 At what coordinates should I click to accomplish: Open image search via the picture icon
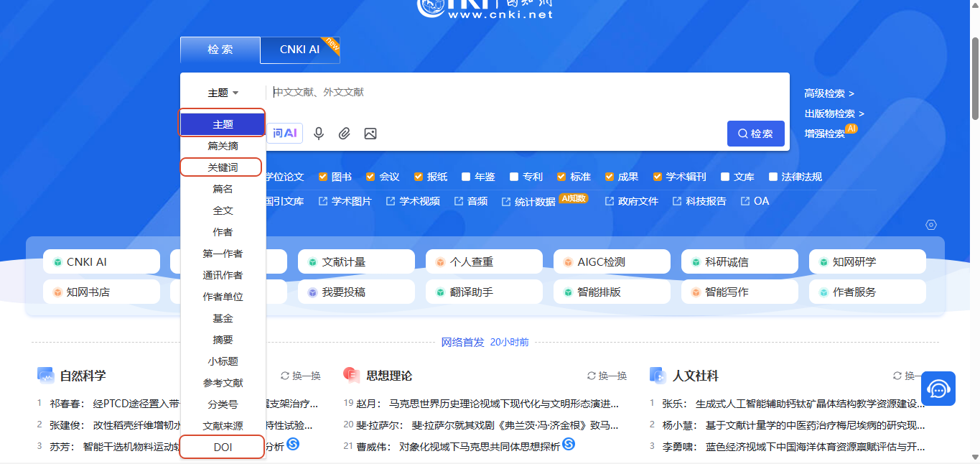[370, 134]
